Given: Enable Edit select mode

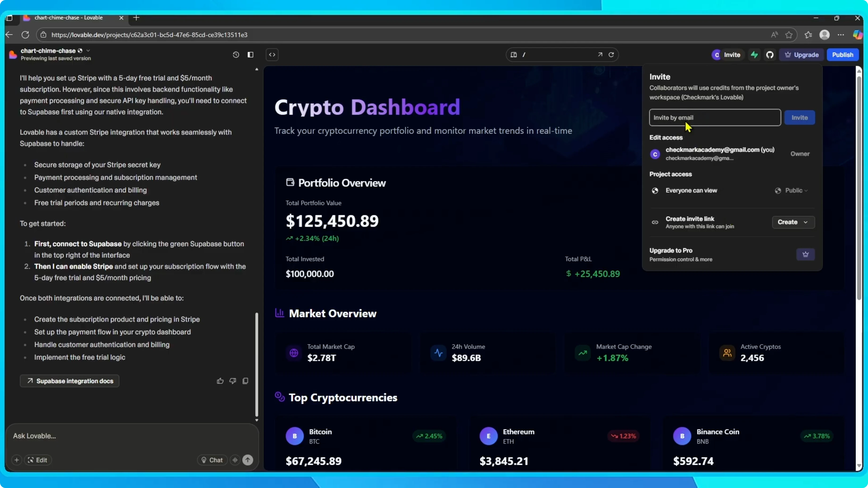Looking at the screenshot, I should click(x=38, y=460).
